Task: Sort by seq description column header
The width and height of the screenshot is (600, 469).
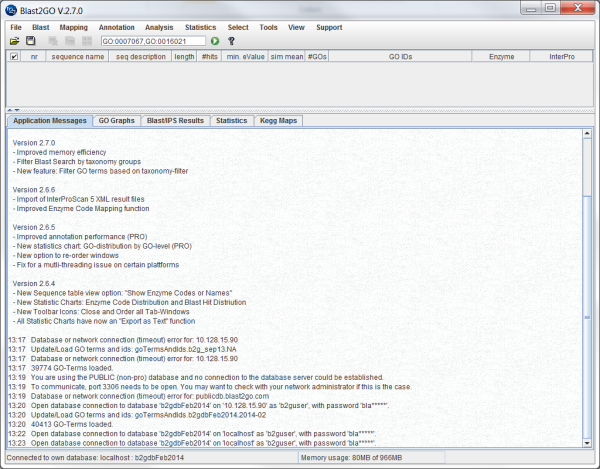Action: [140, 57]
